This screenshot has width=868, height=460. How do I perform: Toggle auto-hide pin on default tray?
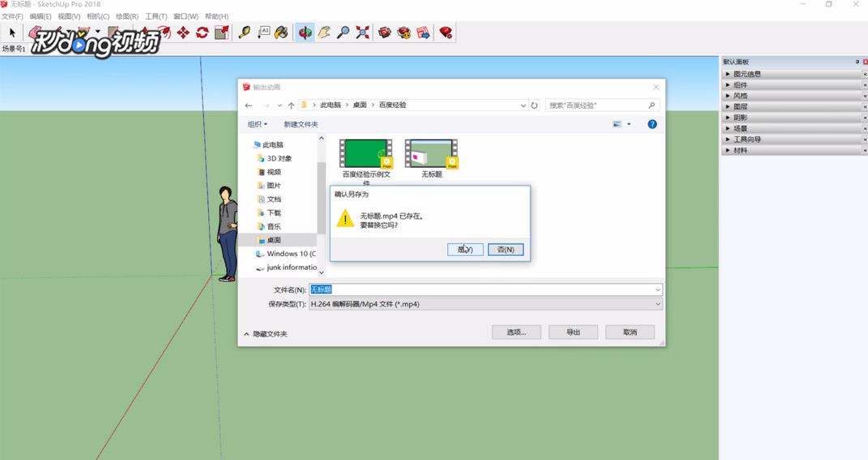coord(857,62)
